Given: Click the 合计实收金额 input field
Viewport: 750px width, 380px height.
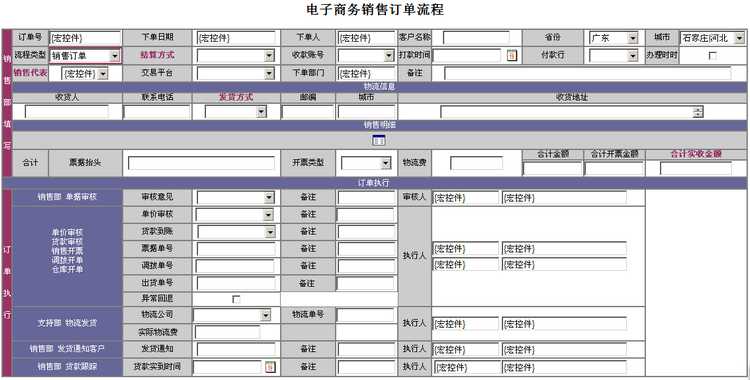Looking at the screenshot, I should point(696,168).
